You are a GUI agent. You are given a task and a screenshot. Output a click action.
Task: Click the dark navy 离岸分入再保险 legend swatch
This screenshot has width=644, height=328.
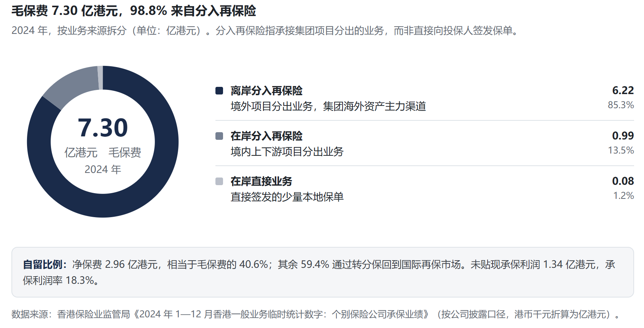click(219, 91)
